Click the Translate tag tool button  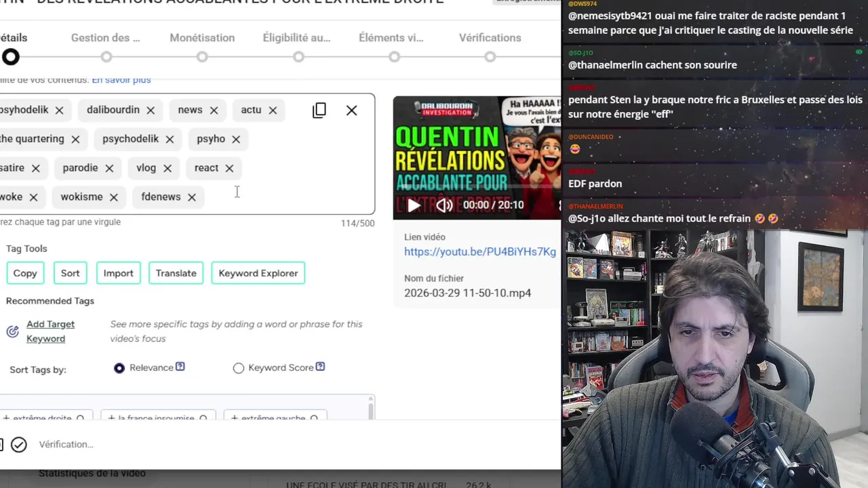176,273
